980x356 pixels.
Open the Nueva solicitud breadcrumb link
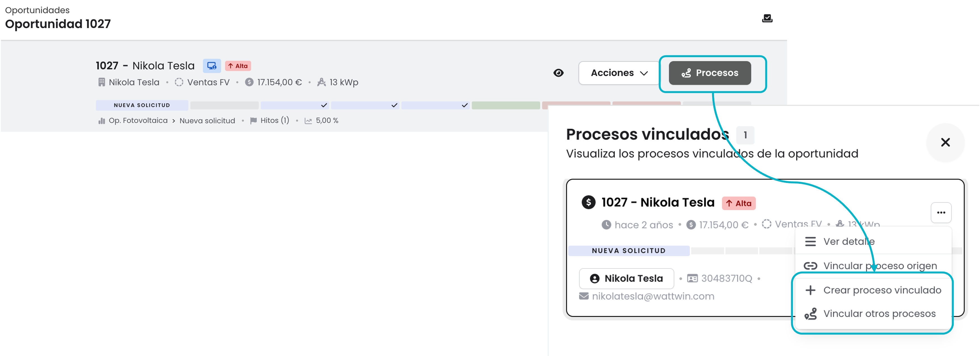point(207,121)
